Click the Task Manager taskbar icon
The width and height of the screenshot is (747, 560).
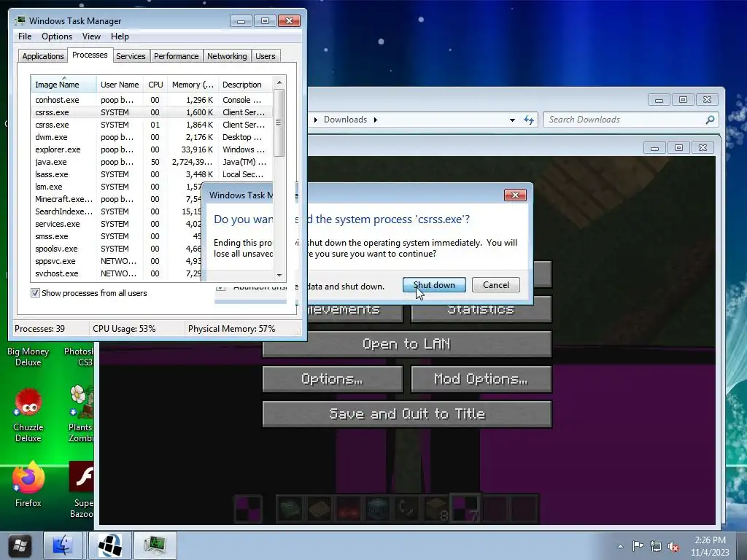[155, 545]
